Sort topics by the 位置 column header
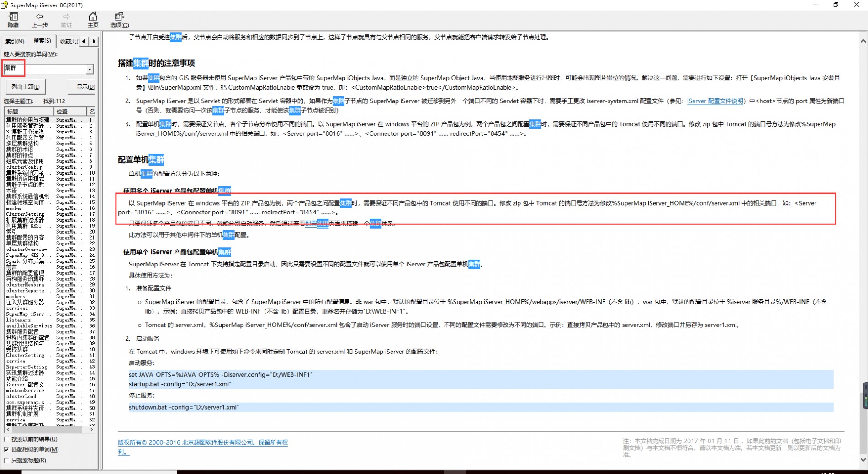The height and width of the screenshot is (474, 868). point(69,111)
